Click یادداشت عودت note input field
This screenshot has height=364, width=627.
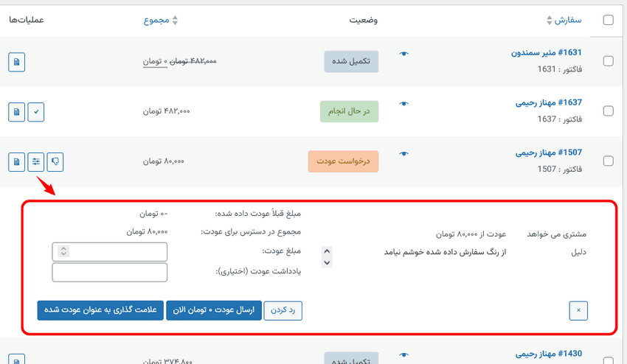[x=110, y=272]
